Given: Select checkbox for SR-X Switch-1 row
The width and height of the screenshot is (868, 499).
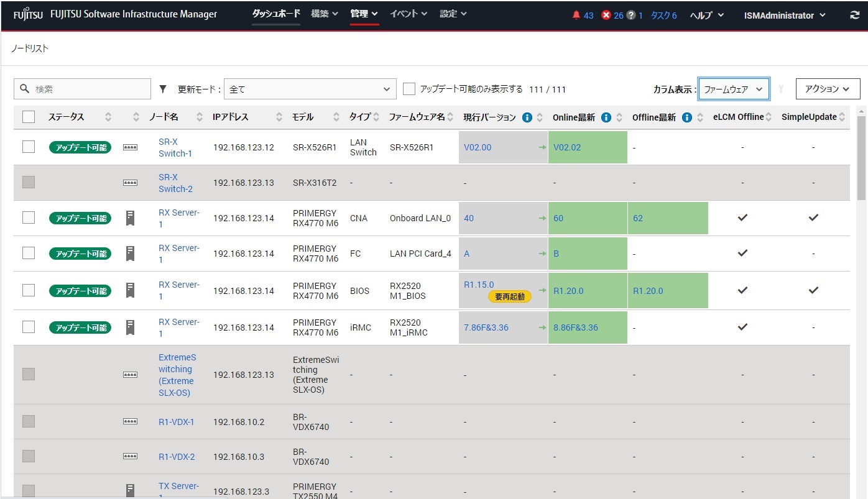Looking at the screenshot, I should coord(29,147).
